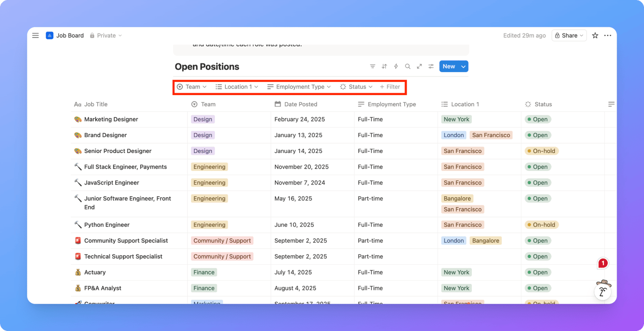
Task: Click the filter icon in the table toolbar
Action: (x=372, y=66)
